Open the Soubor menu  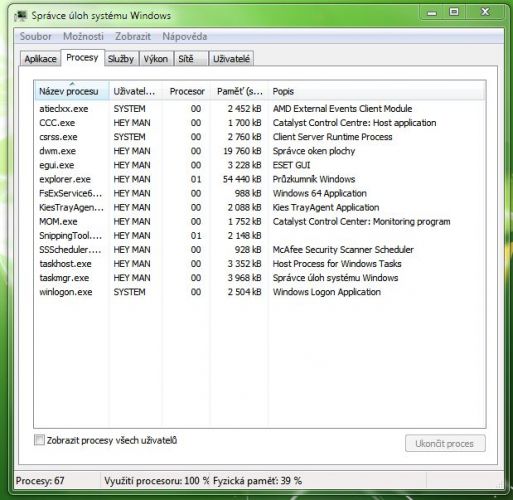(36, 36)
